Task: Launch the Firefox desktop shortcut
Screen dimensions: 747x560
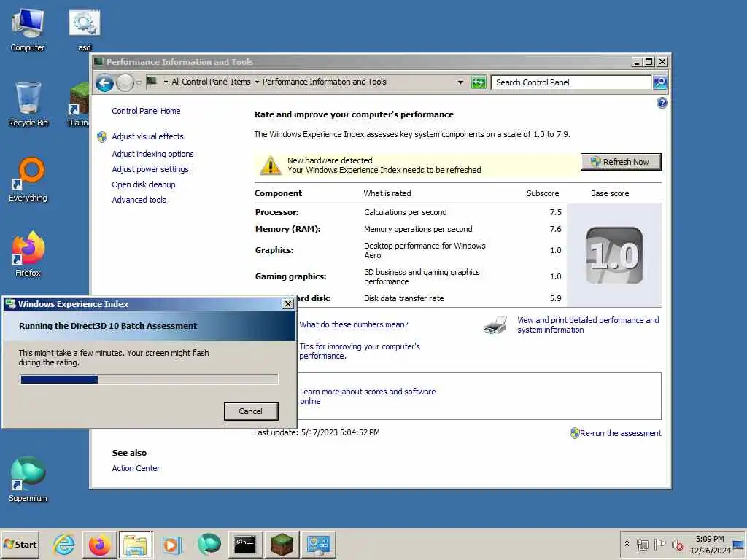Action: coord(28,254)
